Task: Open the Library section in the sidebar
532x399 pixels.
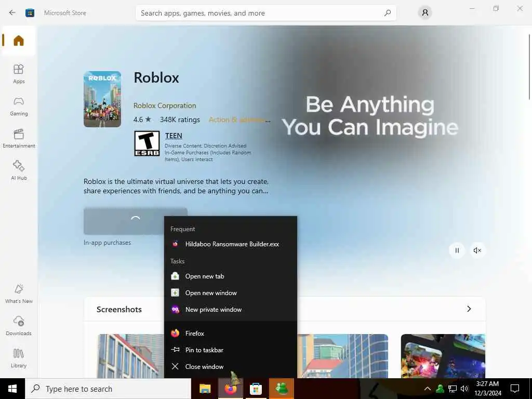Action: click(19, 358)
